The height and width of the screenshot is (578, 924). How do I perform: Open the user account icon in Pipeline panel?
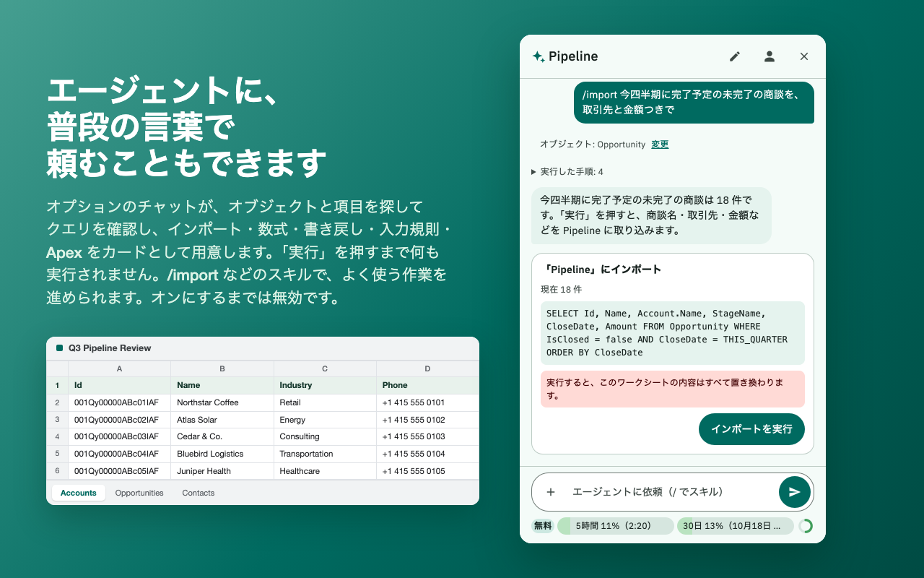click(x=770, y=56)
